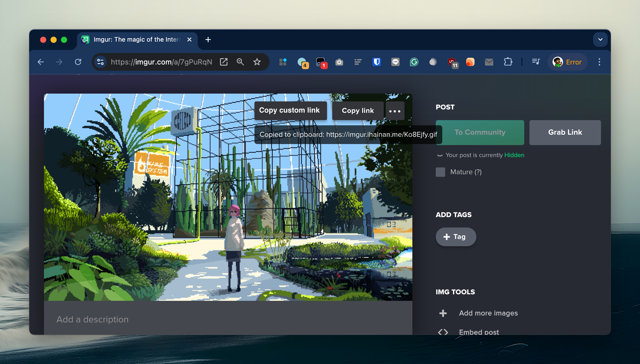Go back to the previous page
Viewport: 640px width, 364px height.
click(x=41, y=62)
